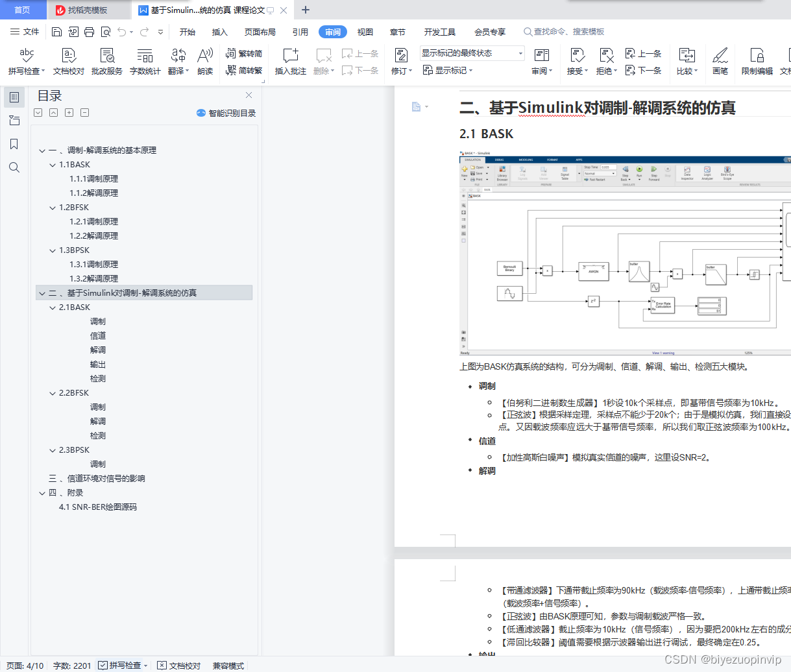Click 限制编辑 restrict editing icon
Image resolution: width=791 pixels, height=672 pixels.
(757, 62)
